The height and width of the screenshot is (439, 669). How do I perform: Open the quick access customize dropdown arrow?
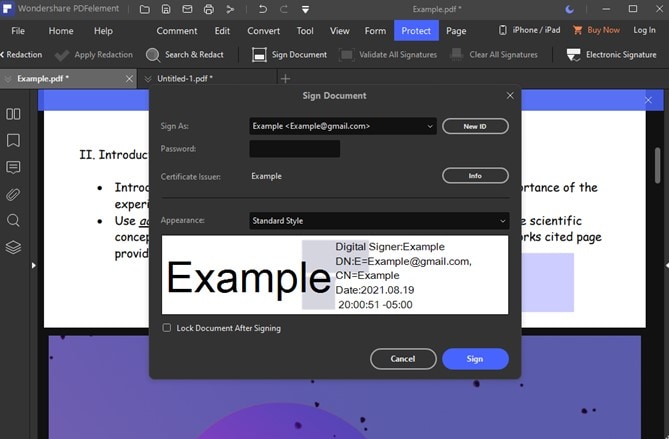(x=305, y=9)
